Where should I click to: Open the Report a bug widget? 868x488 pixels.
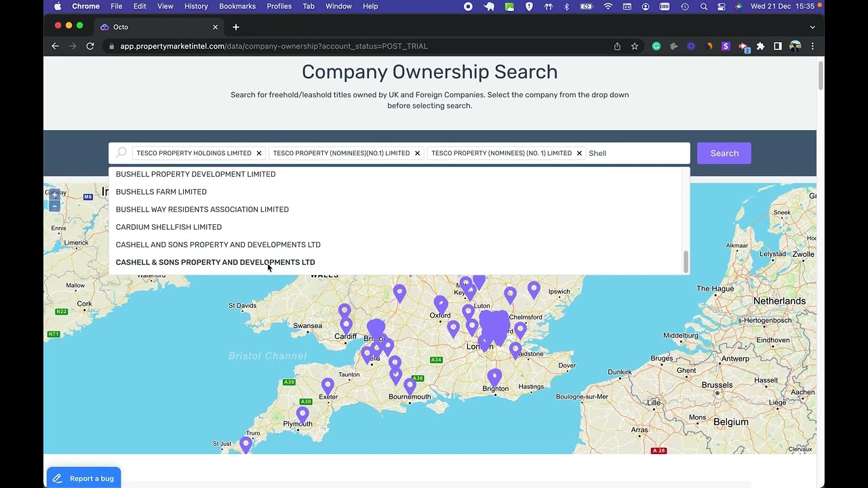point(84,478)
